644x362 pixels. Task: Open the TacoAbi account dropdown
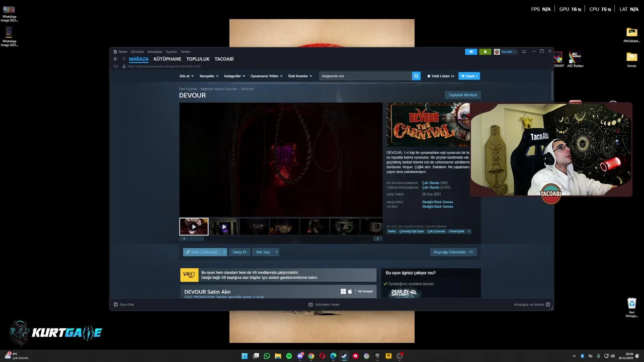[x=505, y=51]
